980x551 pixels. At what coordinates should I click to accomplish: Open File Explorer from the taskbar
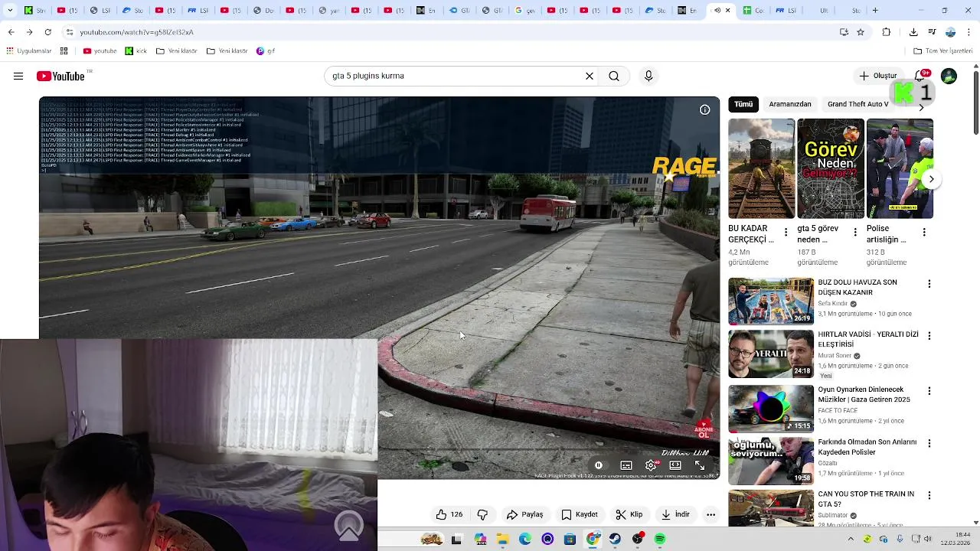click(x=502, y=540)
